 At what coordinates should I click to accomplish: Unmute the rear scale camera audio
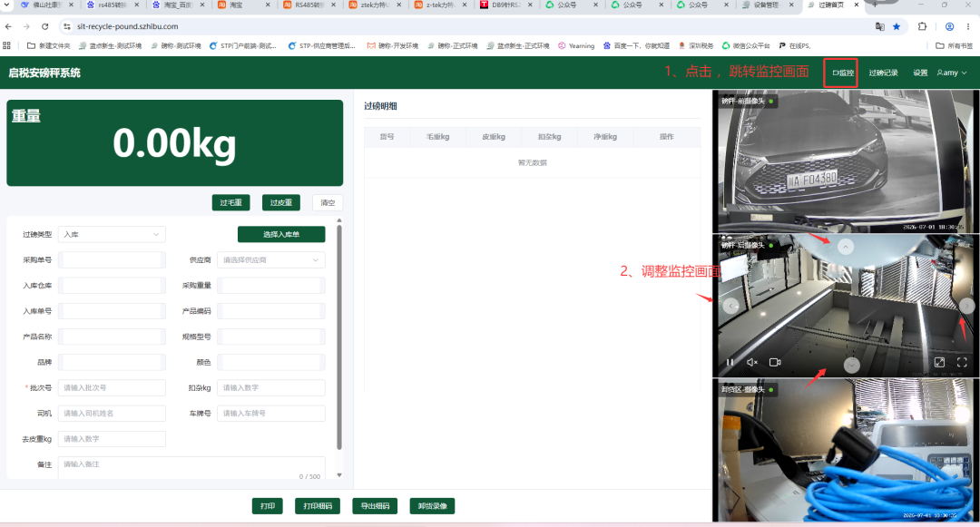[x=752, y=362]
